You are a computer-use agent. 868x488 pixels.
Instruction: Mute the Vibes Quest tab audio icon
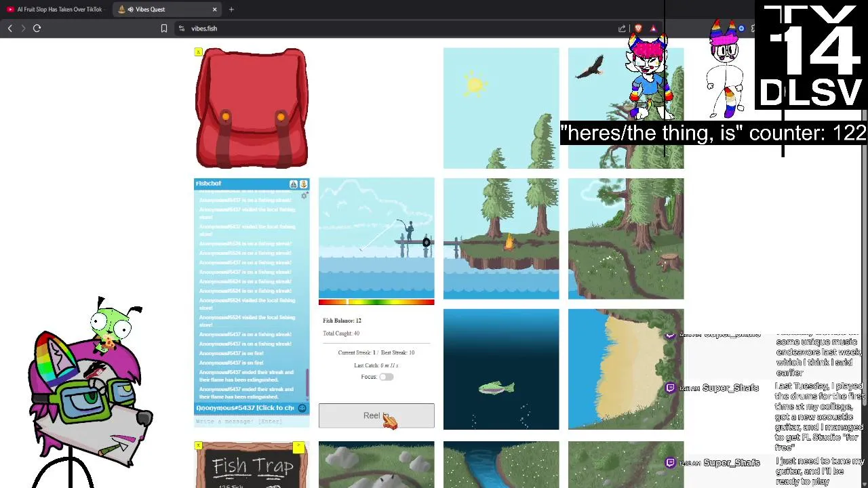tap(130, 9)
